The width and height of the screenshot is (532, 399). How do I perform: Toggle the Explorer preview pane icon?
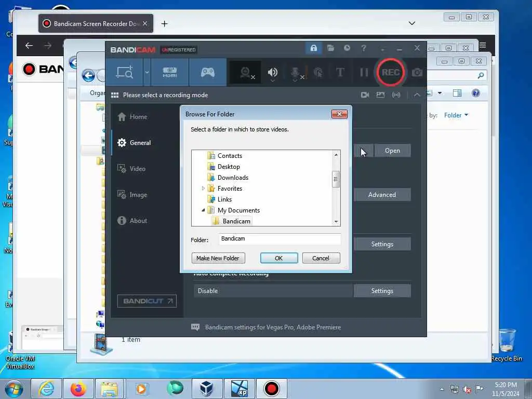(457, 93)
